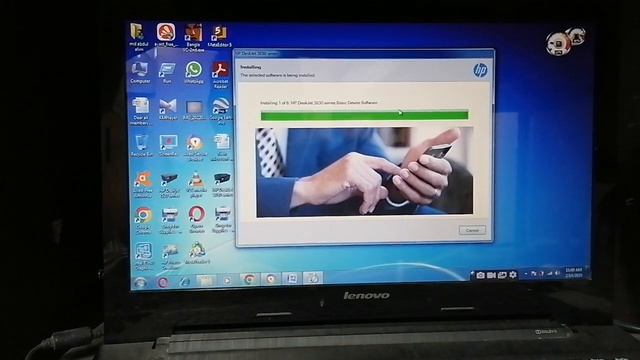Open Google Earth desktop shortcut
640x360 pixels.
221,110
